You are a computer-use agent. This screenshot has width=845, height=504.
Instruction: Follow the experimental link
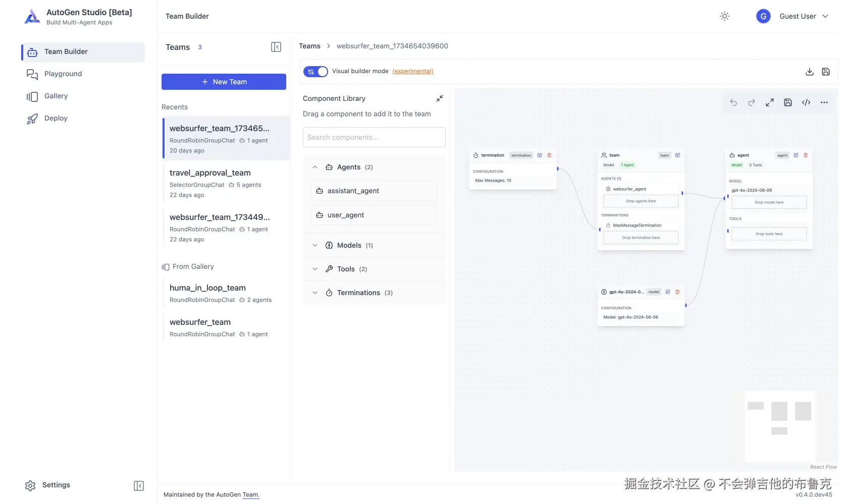(412, 71)
